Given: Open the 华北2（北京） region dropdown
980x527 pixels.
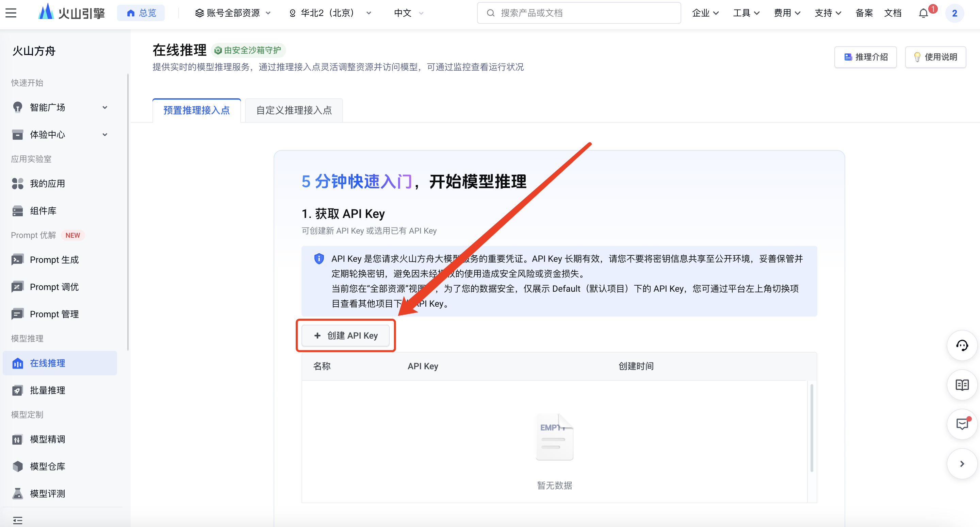Looking at the screenshot, I should (x=330, y=13).
